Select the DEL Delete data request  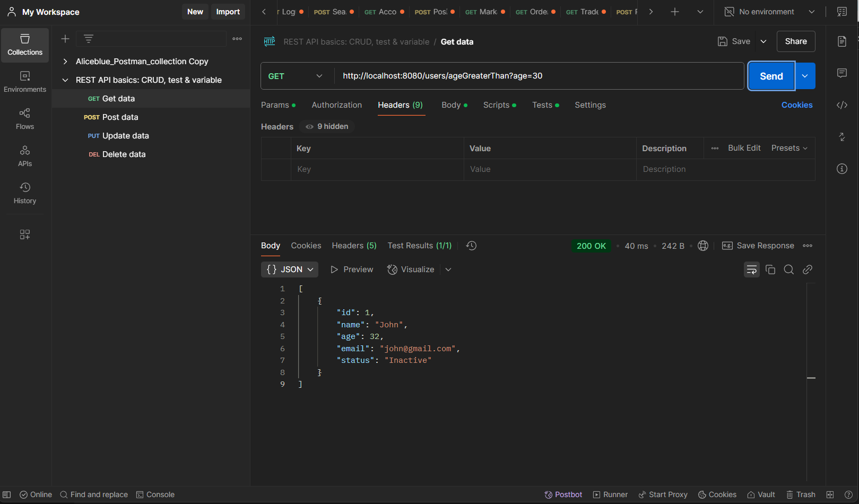coord(151,154)
